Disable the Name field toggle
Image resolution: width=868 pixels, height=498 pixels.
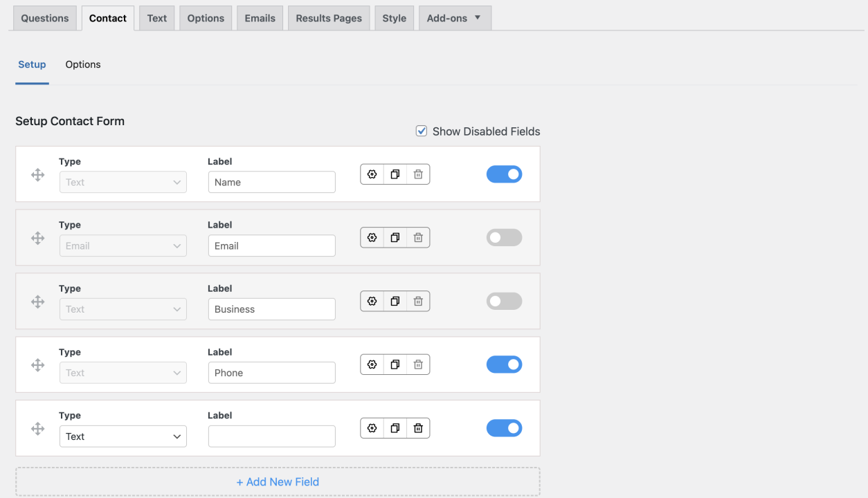[504, 174]
